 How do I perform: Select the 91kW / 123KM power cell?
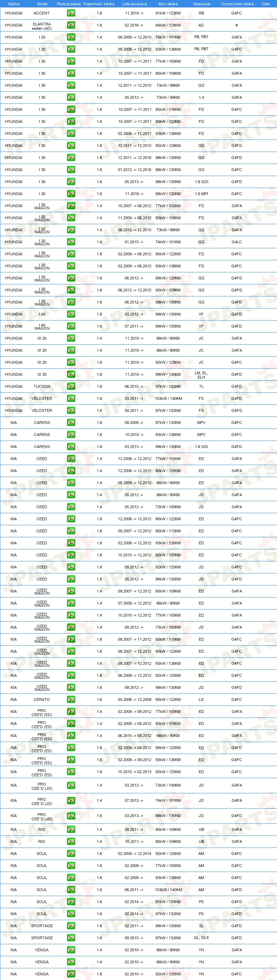coord(168,13)
